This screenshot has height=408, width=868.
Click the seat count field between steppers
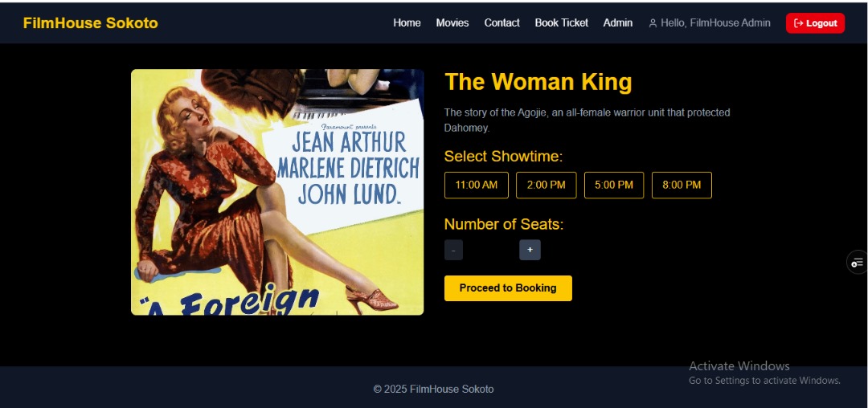(491, 251)
